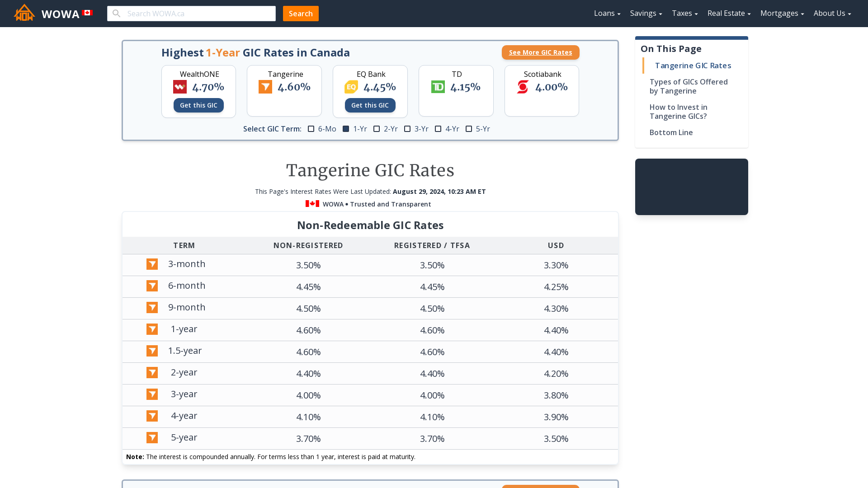Click the Tangerine GIC Rates sidebar link

(x=693, y=66)
